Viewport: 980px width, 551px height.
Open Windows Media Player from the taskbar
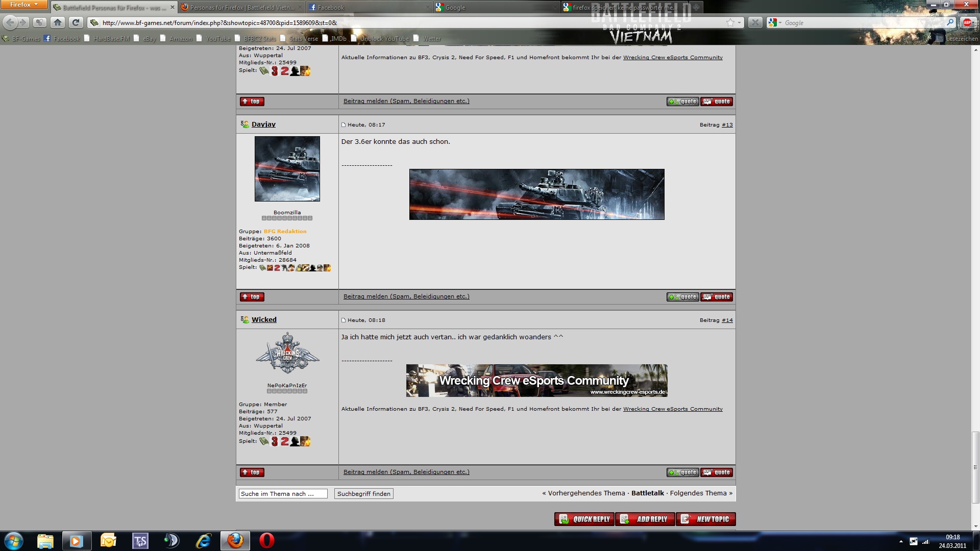[x=77, y=541]
